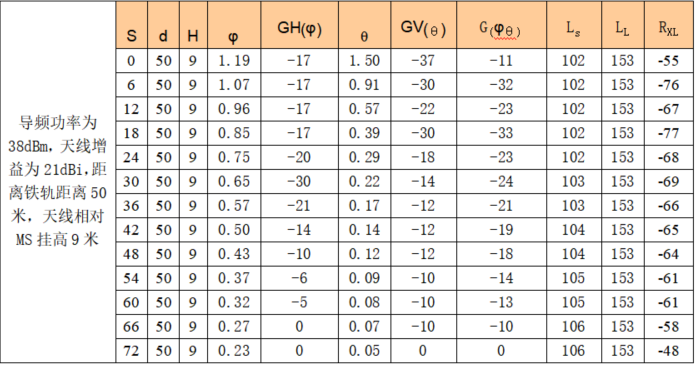Click the GH(φ) value -30 cell

click(300, 181)
